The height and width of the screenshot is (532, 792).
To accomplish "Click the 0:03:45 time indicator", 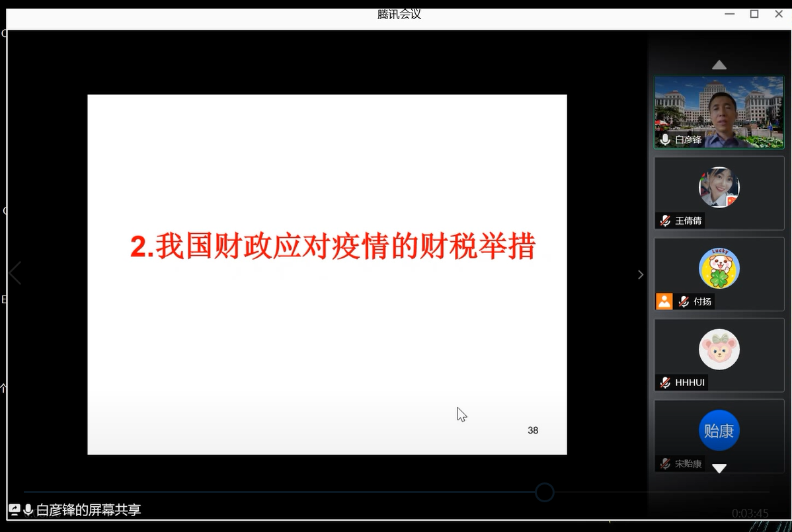I will pos(750,513).
